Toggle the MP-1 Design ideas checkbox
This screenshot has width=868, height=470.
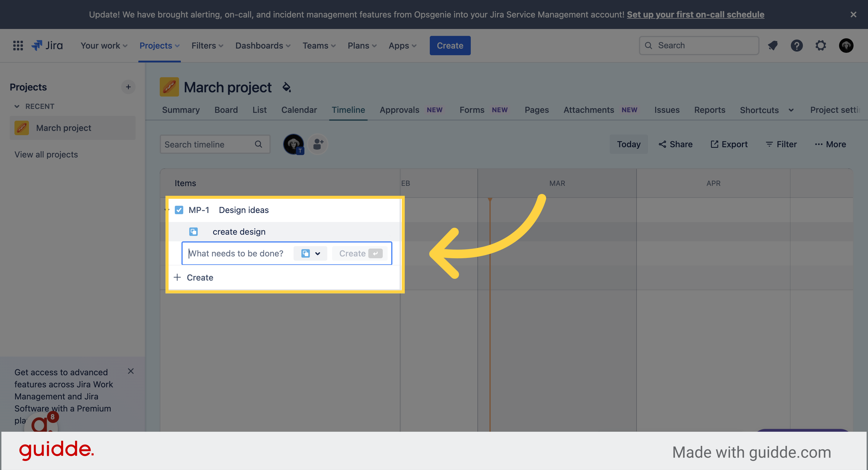tap(179, 210)
